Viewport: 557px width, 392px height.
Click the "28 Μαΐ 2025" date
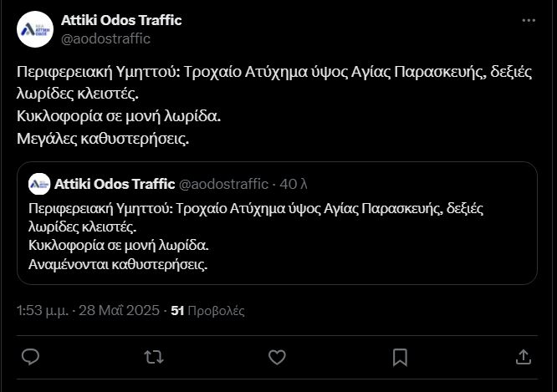click(119, 310)
